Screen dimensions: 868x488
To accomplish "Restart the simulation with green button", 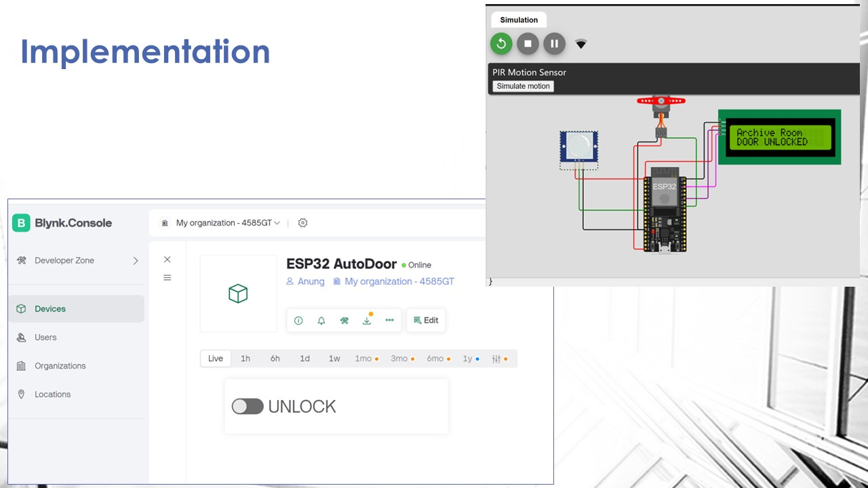I will [501, 44].
